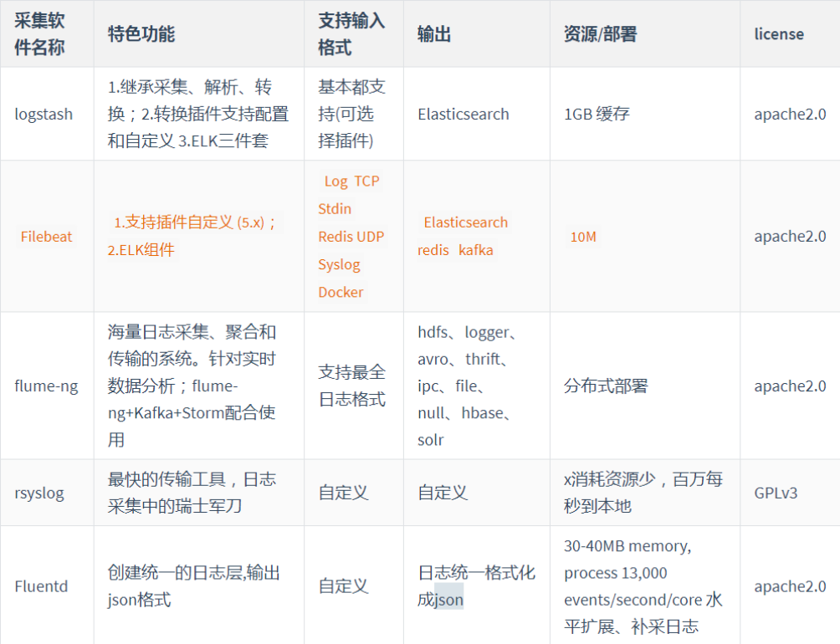Click the Stdin input text

[x=335, y=209]
